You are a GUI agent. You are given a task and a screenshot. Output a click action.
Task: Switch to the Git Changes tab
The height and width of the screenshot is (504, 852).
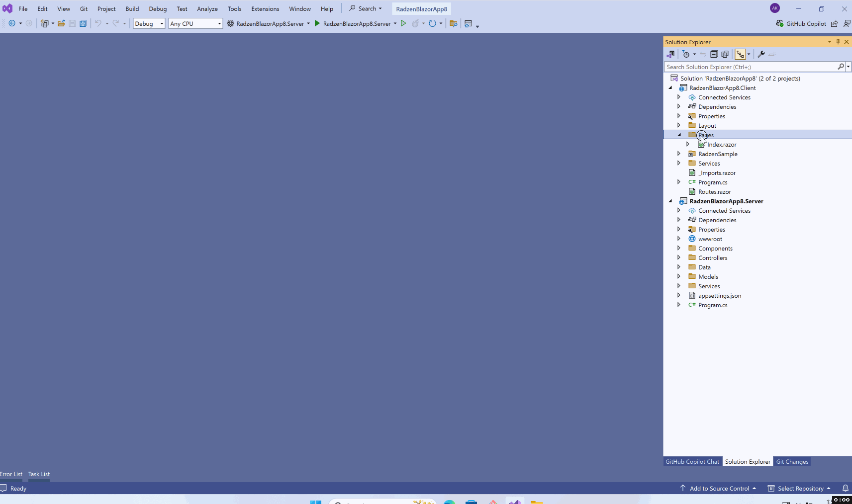[792, 461]
